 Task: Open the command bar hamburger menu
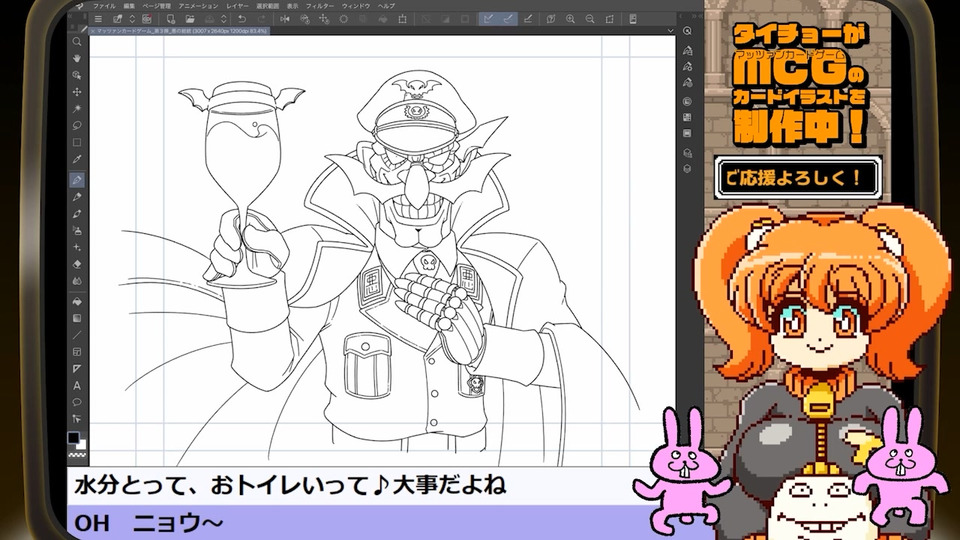[98, 19]
